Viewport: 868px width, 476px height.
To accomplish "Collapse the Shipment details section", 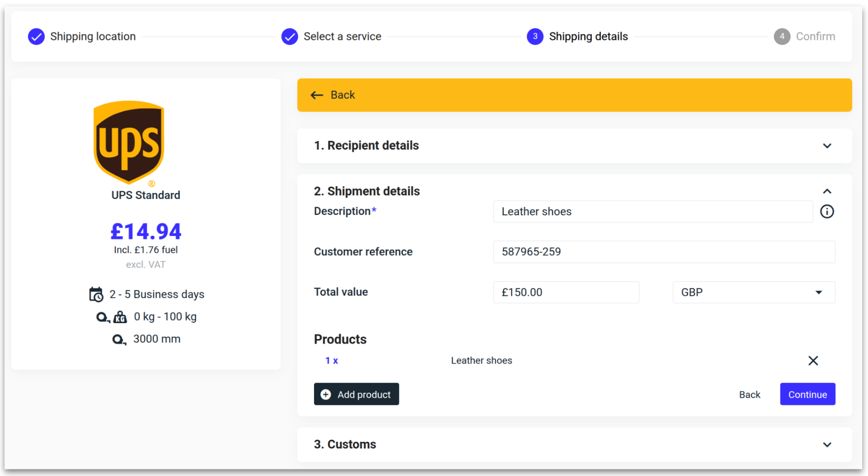I will click(826, 192).
